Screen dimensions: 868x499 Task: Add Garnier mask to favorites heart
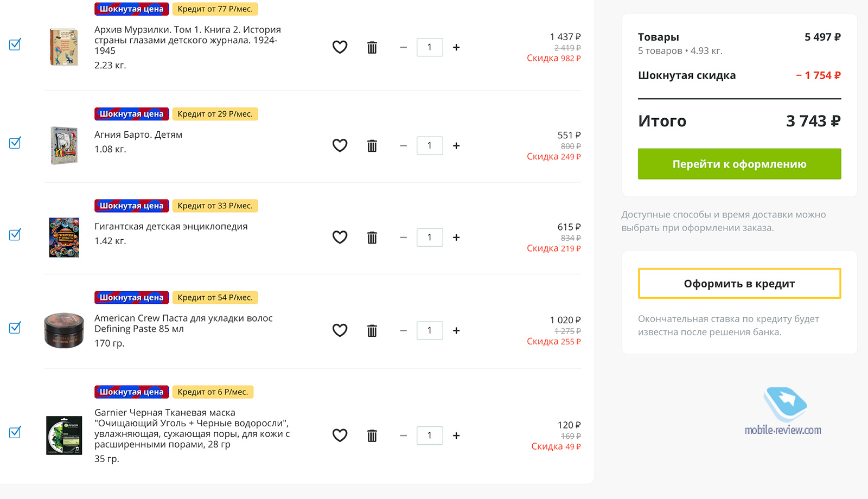[340, 435]
